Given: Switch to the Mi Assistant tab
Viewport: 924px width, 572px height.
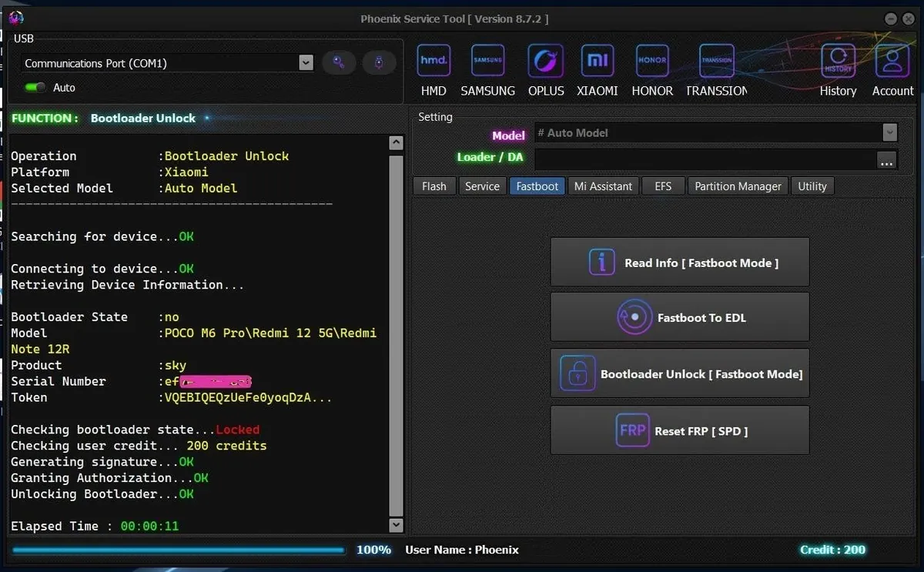Looking at the screenshot, I should [603, 186].
